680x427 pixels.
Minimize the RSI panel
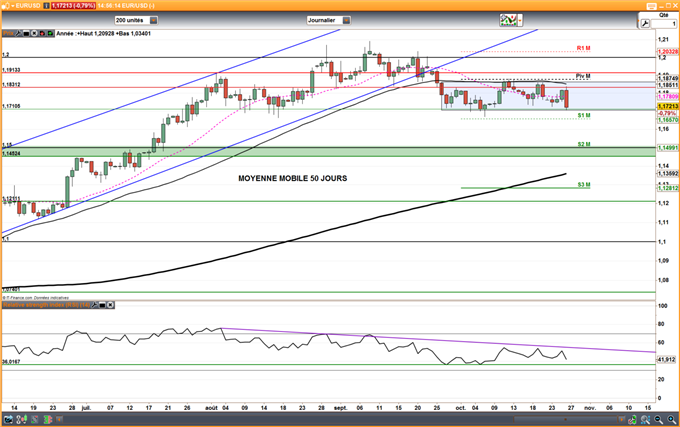[x=102, y=305]
